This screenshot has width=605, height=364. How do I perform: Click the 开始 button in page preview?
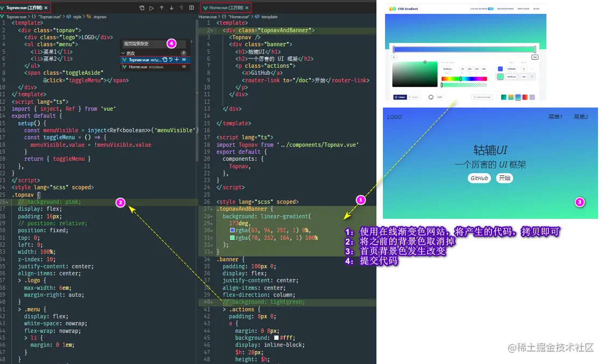coord(504,178)
